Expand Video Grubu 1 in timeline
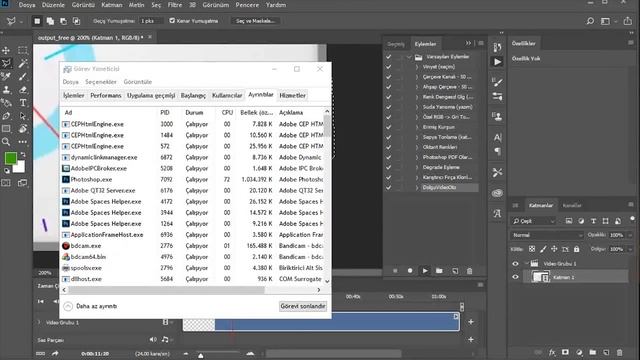This screenshot has height=360, width=640. point(39,322)
